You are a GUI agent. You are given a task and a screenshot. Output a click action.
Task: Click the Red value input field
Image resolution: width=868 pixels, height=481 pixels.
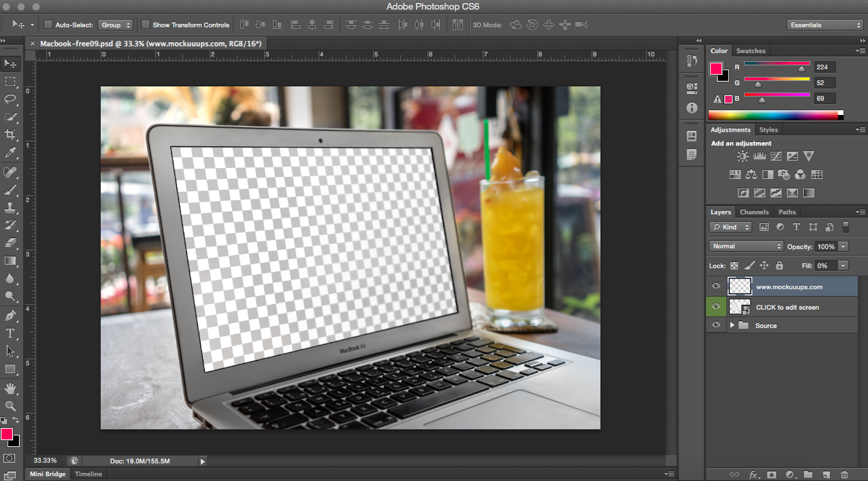tap(824, 67)
